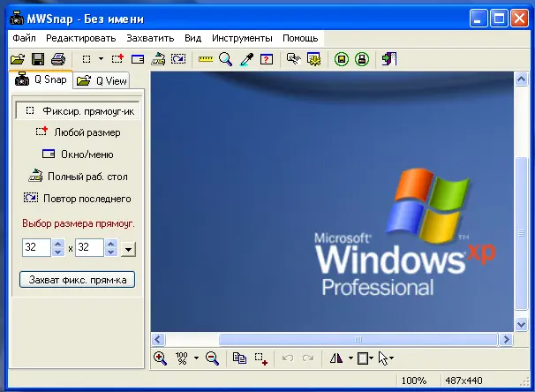The width and height of the screenshot is (535, 392).
Task: Select the Окно/меню capture mode
Action: coord(78,155)
